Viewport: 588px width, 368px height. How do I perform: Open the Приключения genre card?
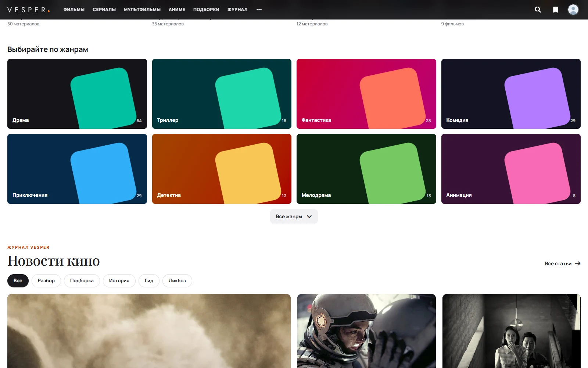coord(77,169)
